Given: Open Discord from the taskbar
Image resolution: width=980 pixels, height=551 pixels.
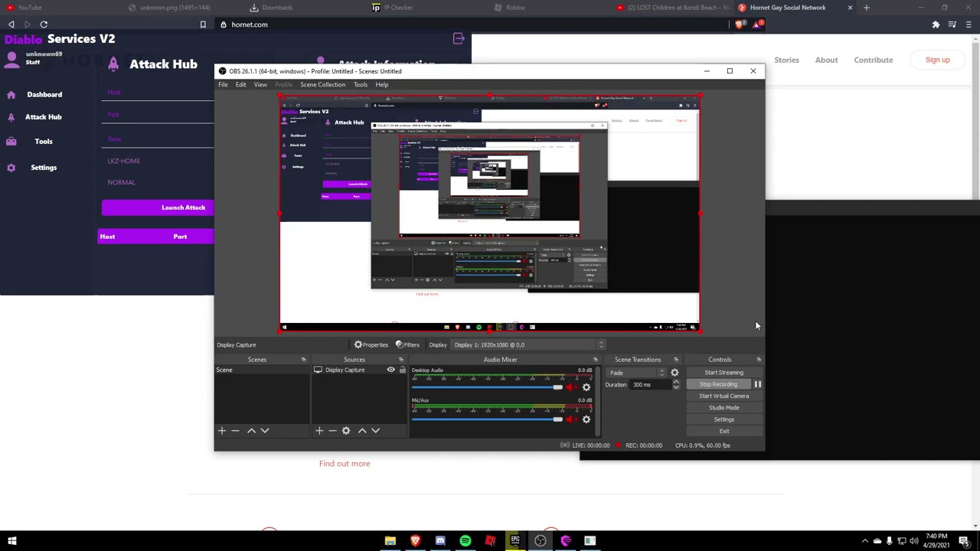Looking at the screenshot, I should coord(440,541).
